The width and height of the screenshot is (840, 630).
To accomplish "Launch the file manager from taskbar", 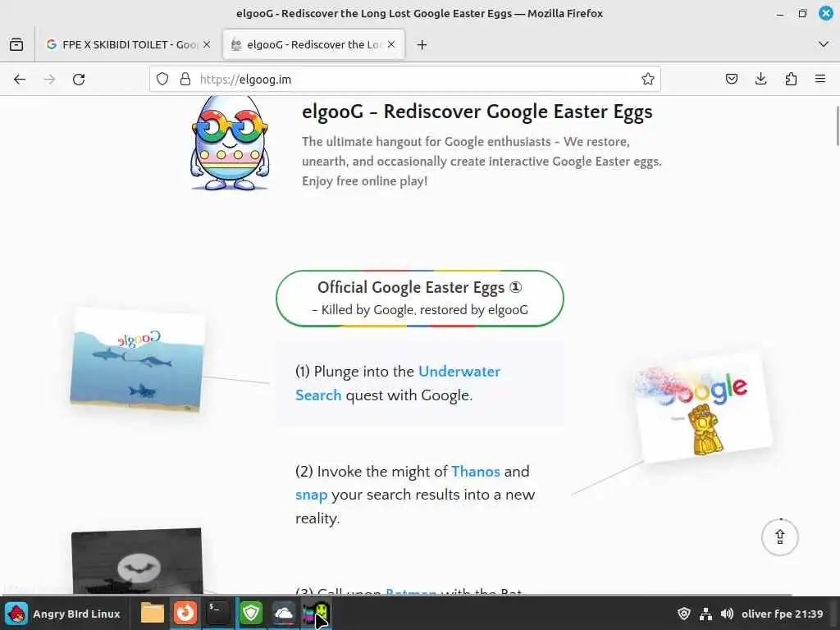I will (x=152, y=613).
